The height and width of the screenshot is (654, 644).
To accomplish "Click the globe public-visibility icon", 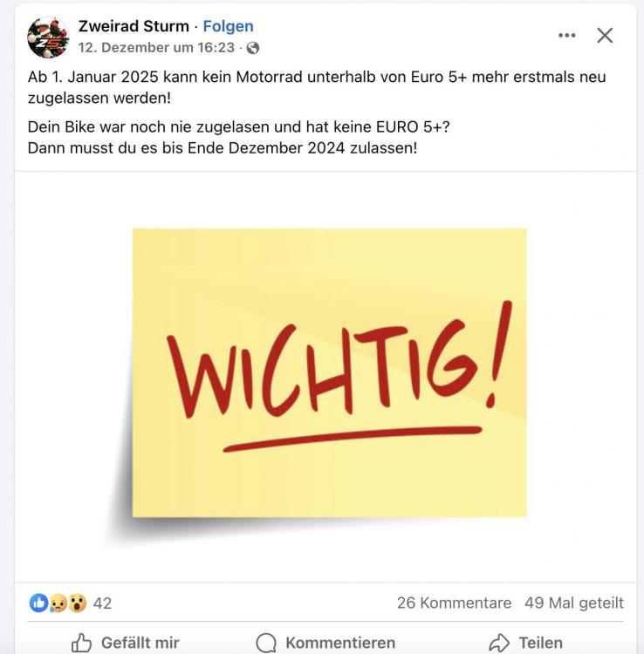I will [x=253, y=48].
